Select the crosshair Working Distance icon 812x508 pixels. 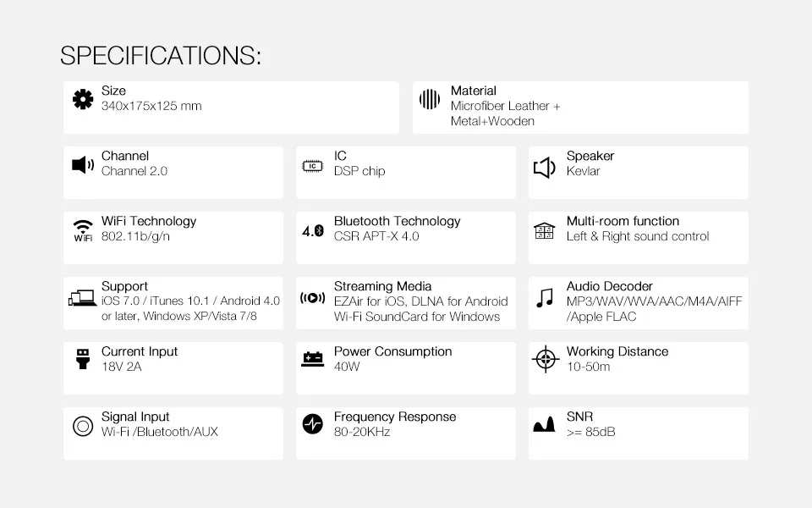pyautogui.click(x=546, y=359)
